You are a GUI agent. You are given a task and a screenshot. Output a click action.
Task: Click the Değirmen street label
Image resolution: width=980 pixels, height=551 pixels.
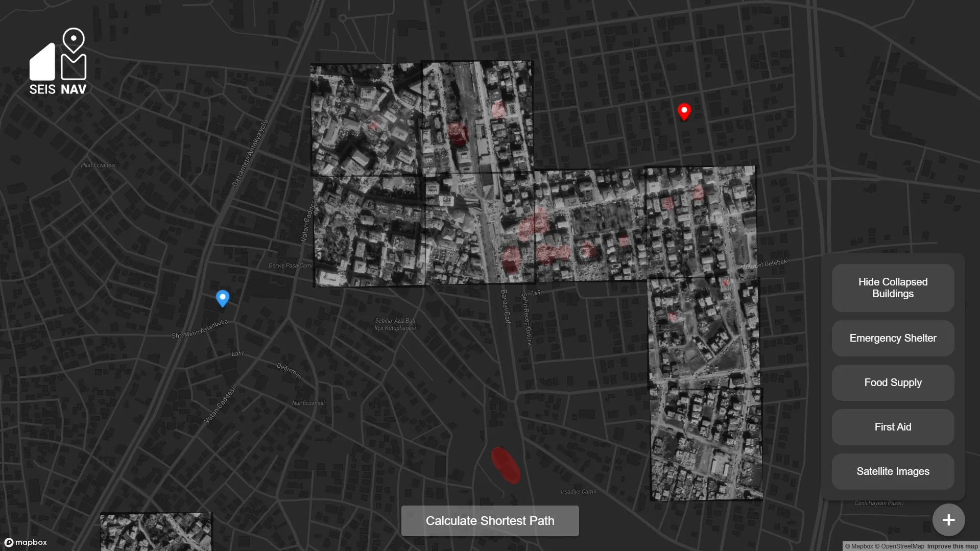click(289, 371)
